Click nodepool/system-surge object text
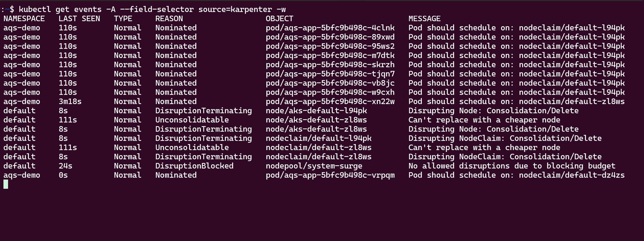The width and height of the screenshot is (644, 241). coord(314,166)
